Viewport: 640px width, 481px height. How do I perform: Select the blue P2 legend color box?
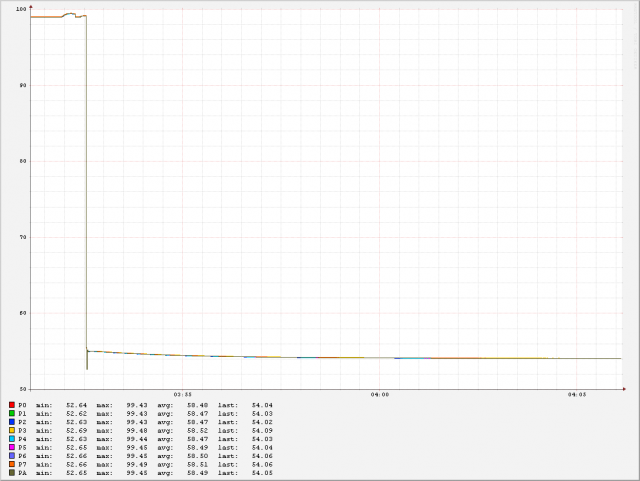click(x=11, y=422)
